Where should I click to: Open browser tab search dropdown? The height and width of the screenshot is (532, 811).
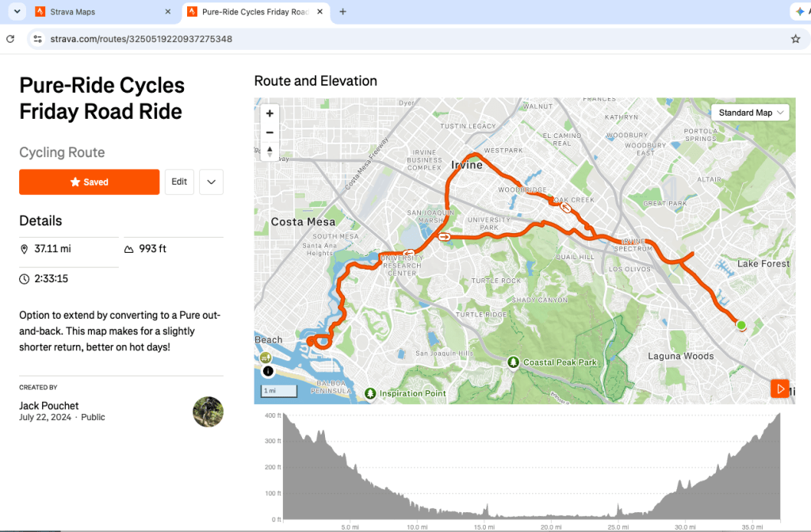click(17, 11)
